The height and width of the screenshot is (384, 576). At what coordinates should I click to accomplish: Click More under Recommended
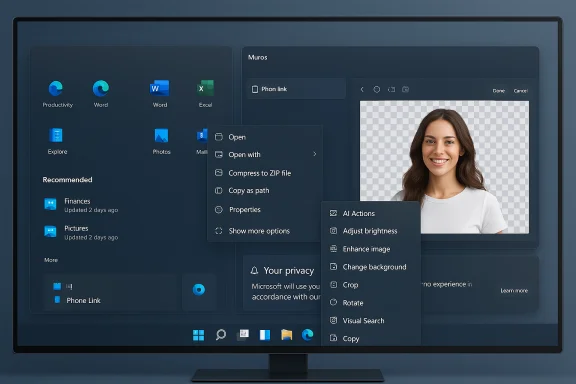coord(51,260)
